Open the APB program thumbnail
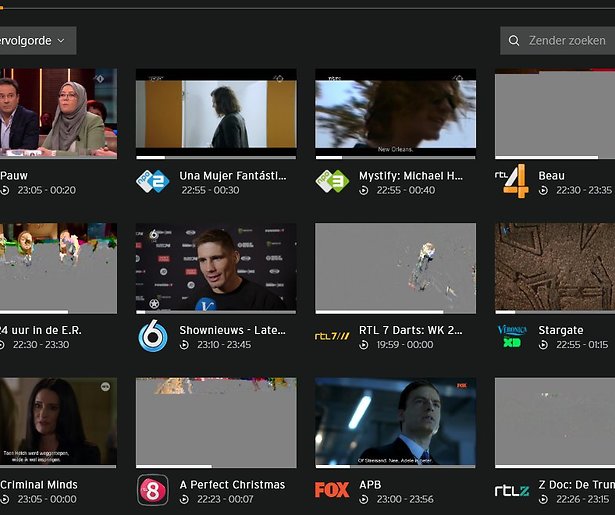Image resolution: width=615 pixels, height=515 pixels. tap(395, 423)
